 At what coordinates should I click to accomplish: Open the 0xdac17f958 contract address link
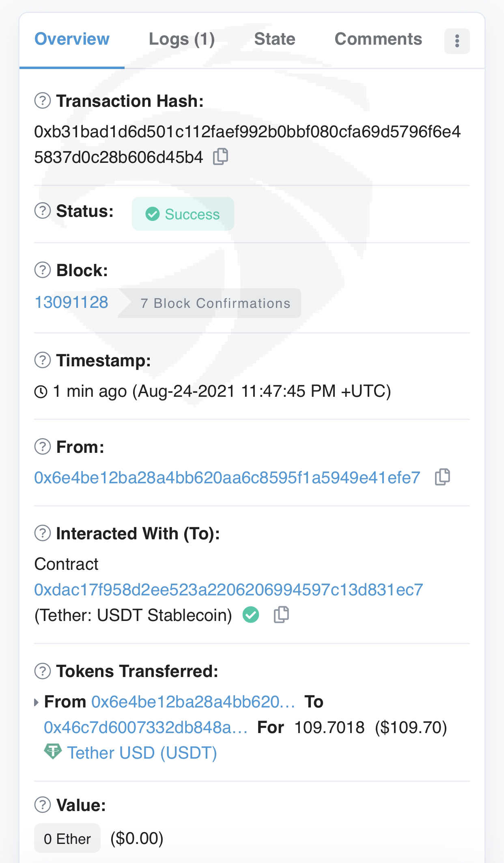(228, 590)
